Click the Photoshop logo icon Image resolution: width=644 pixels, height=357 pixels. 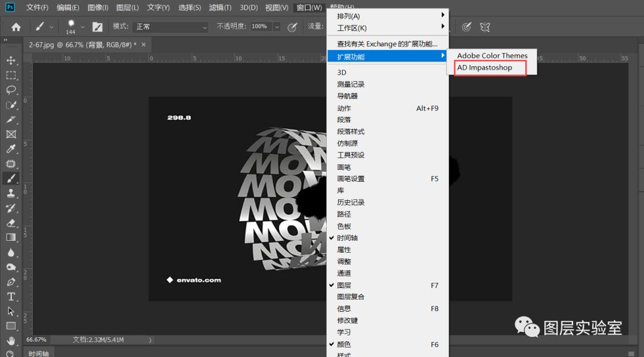[x=10, y=7]
